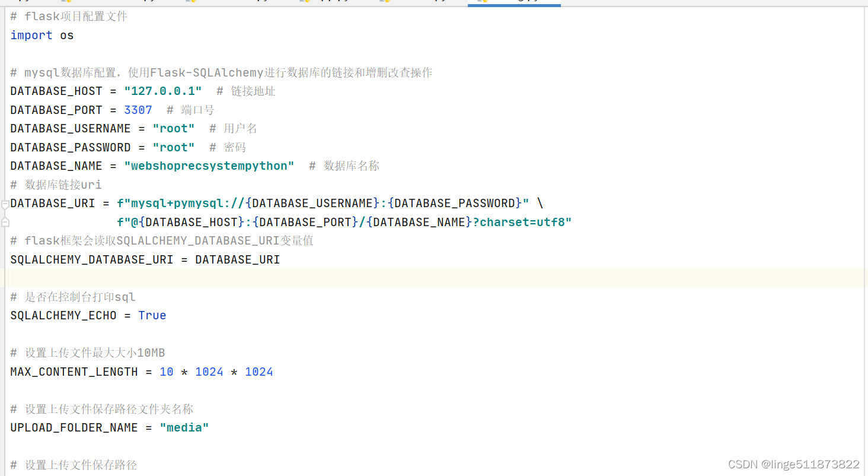Click the string "webshoprecsystempython"
868x476 pixels.
pyautogui.click(x=209, y=166)
